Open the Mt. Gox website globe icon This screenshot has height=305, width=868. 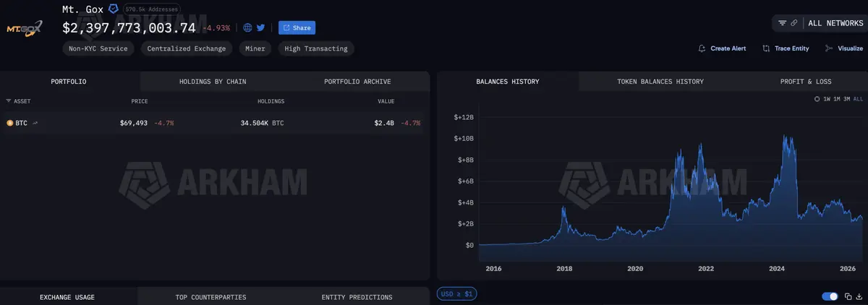(247, 28)
